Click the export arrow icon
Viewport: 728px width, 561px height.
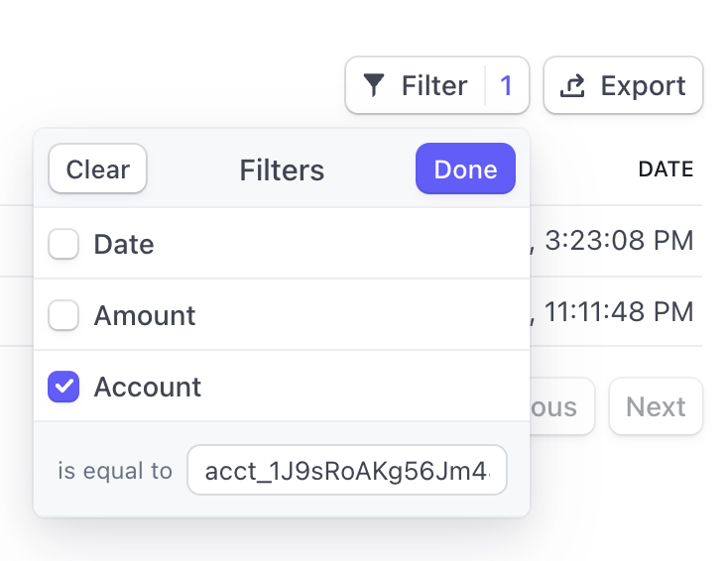coord(572,86)
